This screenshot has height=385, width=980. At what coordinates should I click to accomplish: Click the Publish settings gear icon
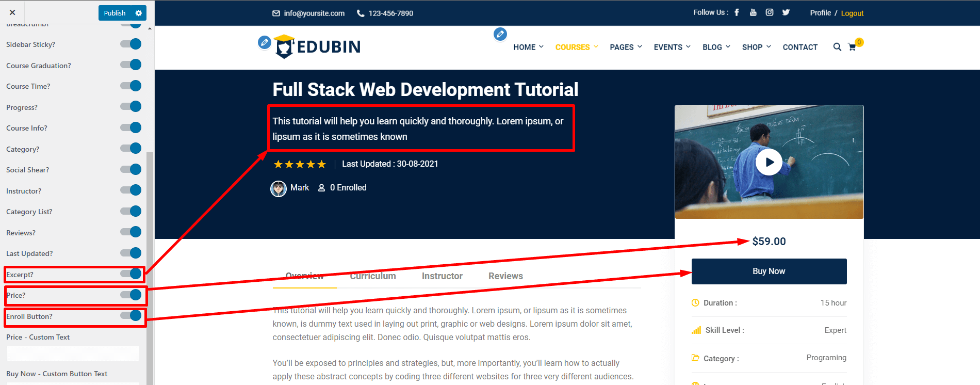[138, 13]
